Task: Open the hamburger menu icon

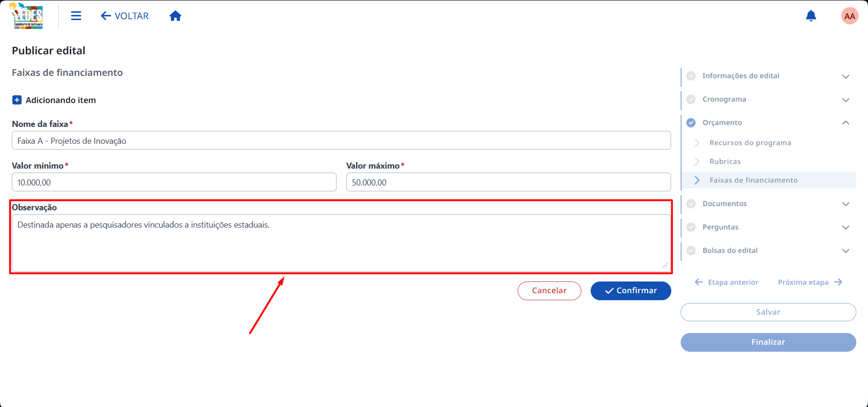Action: point(76,16)
